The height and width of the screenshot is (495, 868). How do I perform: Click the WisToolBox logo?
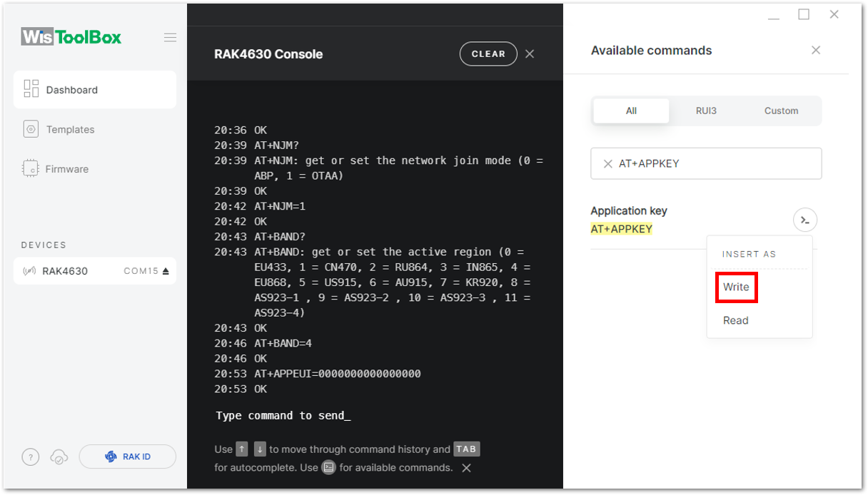(71, 36)
